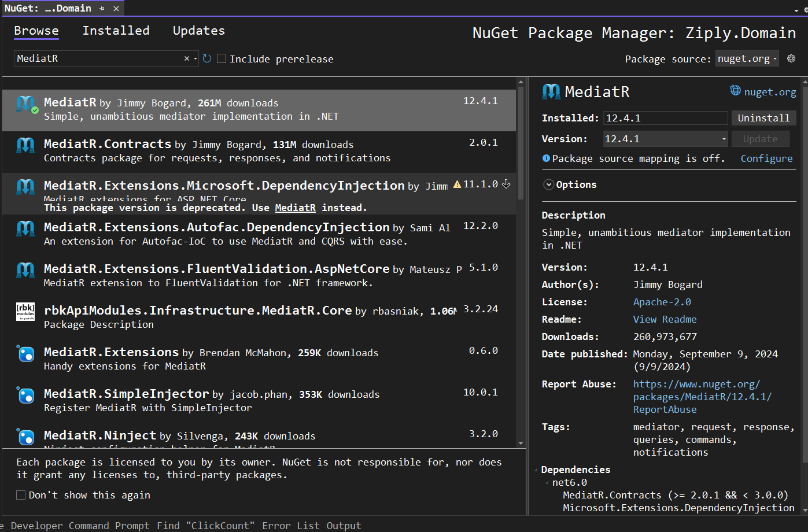Collapse the Dependencies tree node
This screenshot has width=808, height=532.
tap(537, 470)
